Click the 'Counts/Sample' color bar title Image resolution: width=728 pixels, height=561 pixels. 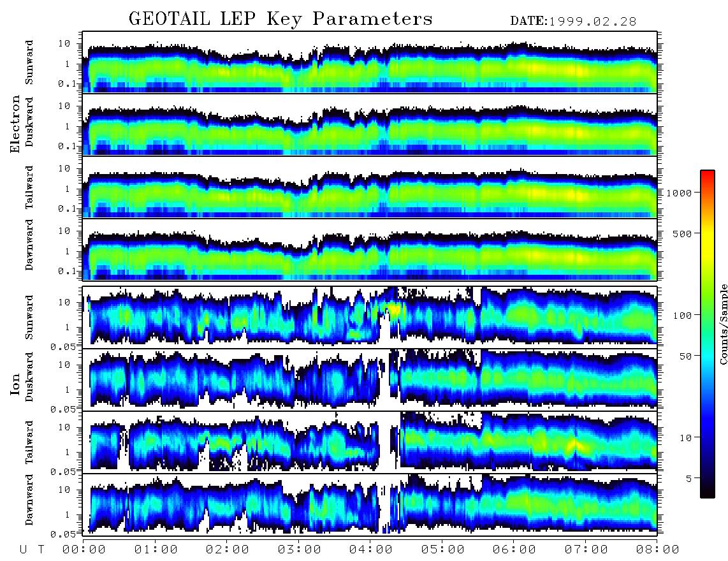723,324
